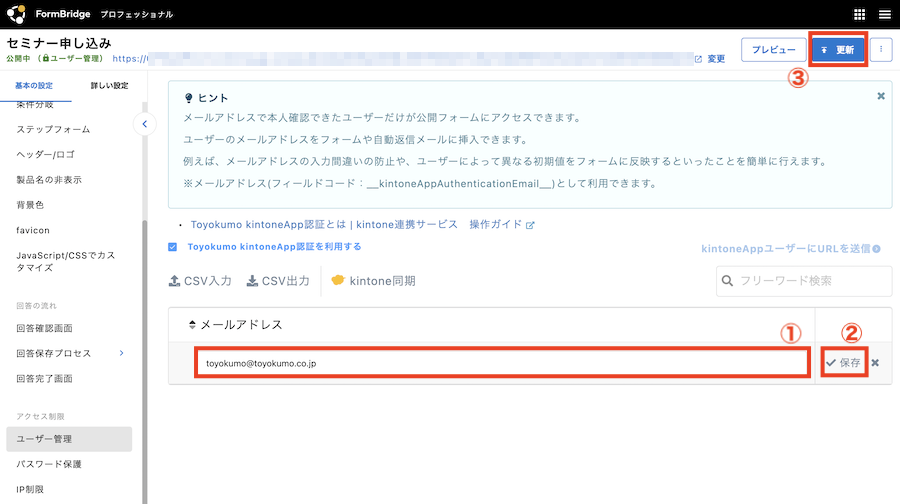Click the kintone sync icon

pyautogui.click(x=338, y=281)
